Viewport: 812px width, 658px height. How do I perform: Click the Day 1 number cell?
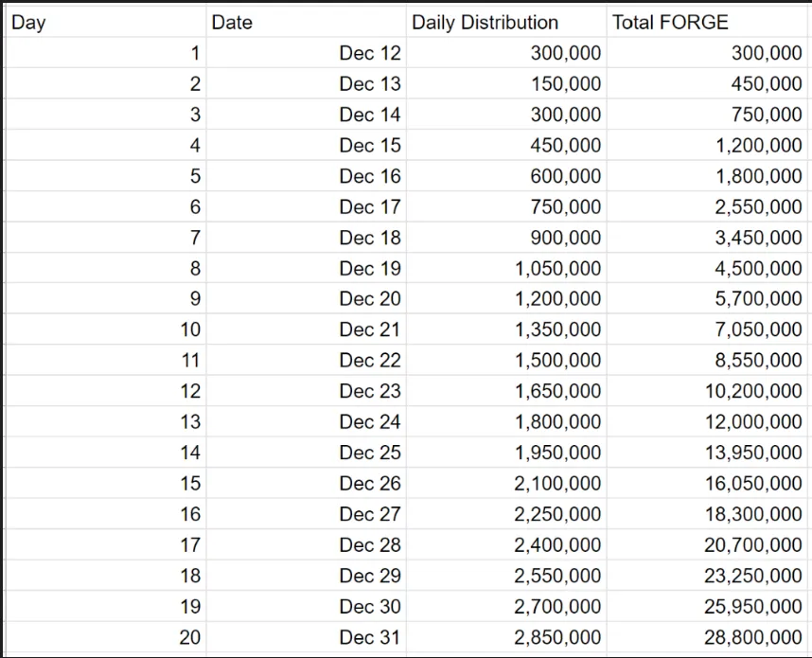[106, 53]
